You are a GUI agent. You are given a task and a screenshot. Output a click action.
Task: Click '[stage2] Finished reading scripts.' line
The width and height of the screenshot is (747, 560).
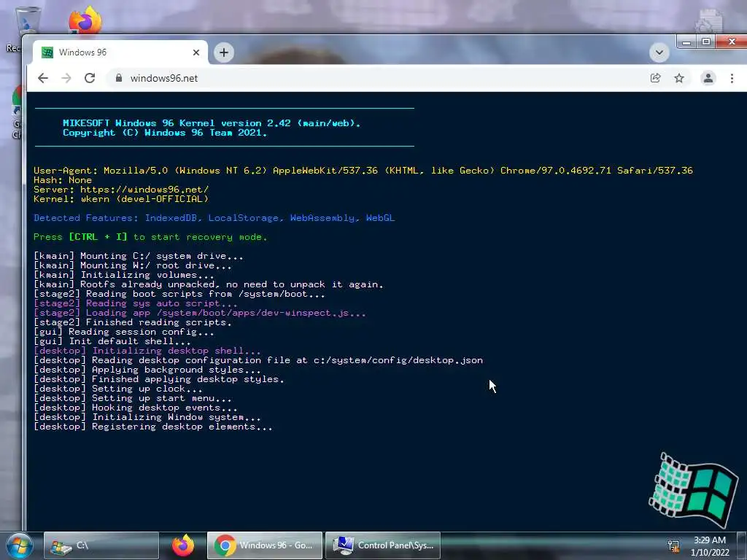point(133,322)
